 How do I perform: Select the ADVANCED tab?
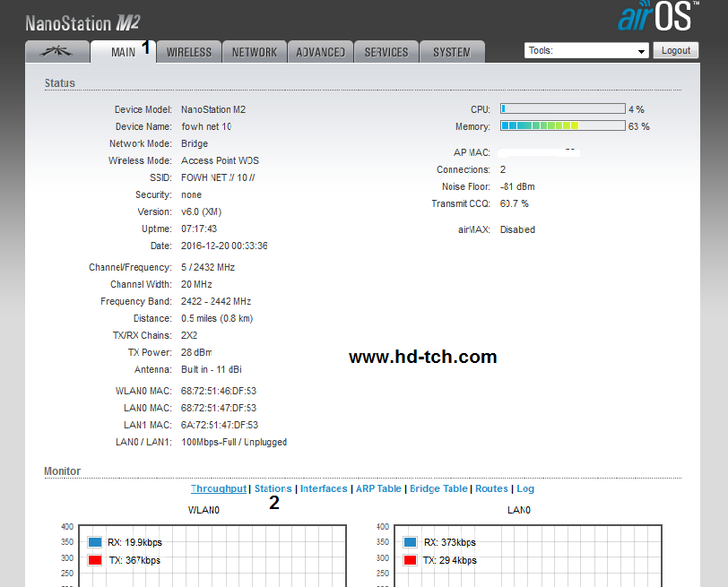320,52
